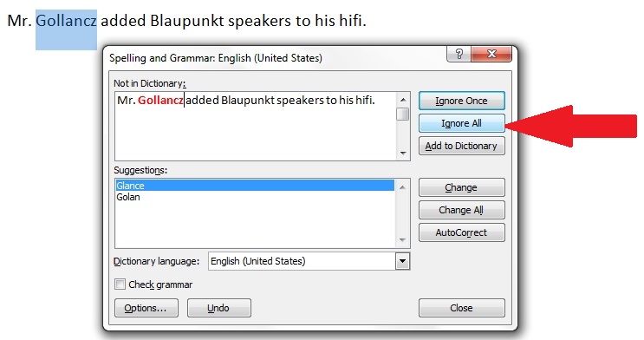The height and width of the screenshot is (340, 644).
Task: Click Ignore Once button
Action: [x=462, y=101]
